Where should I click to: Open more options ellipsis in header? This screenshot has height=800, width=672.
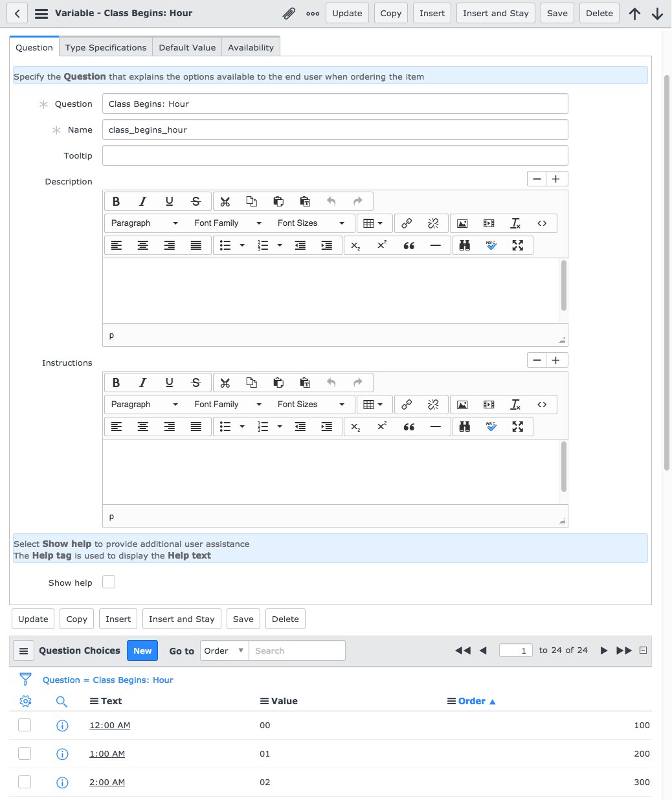(313, 14)
